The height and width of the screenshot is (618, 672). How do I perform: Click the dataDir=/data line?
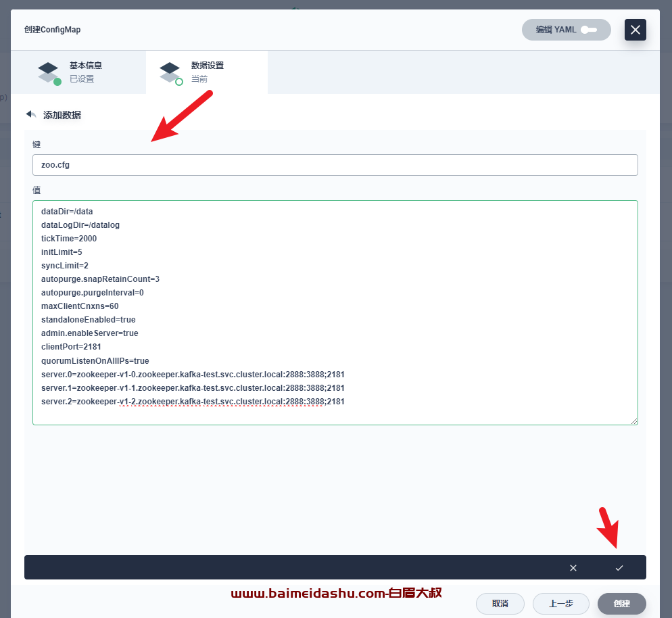67,211
